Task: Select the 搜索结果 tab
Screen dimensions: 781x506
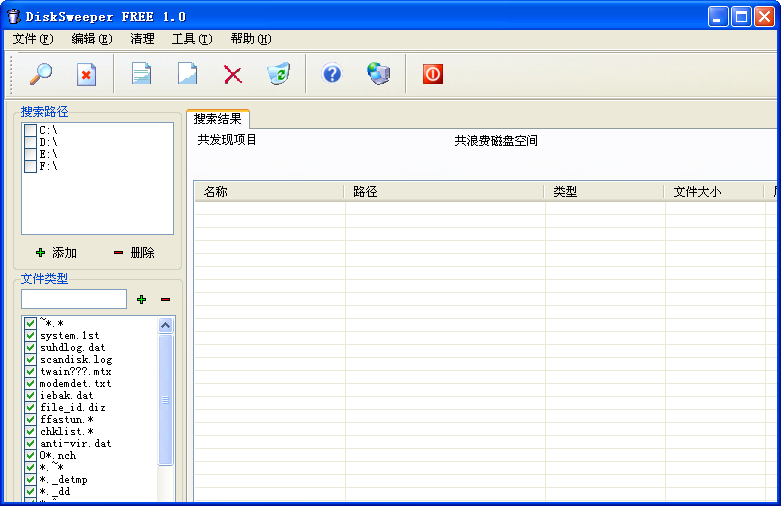Action: 217,119
